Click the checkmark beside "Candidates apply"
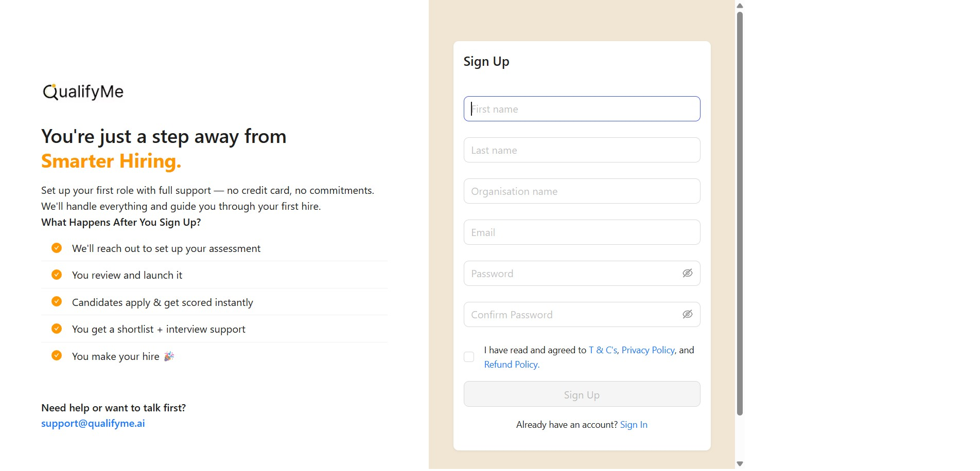 click(57, 301)
